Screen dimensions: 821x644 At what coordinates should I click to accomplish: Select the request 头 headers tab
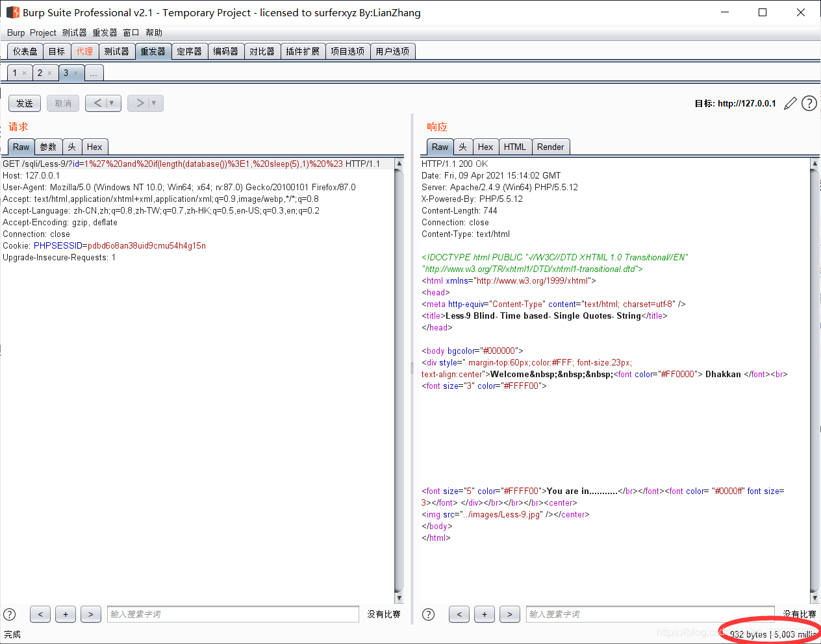point(72,147)
